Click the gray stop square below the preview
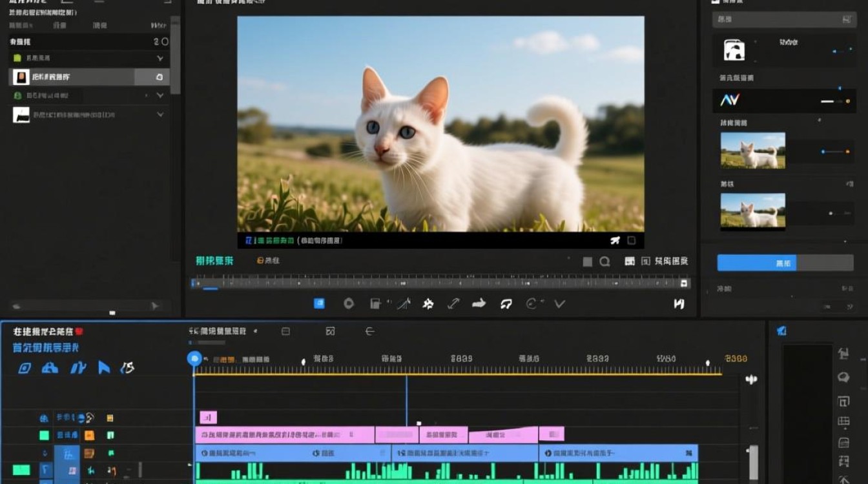This screenshot has width=868, height=484. [587, 261]
